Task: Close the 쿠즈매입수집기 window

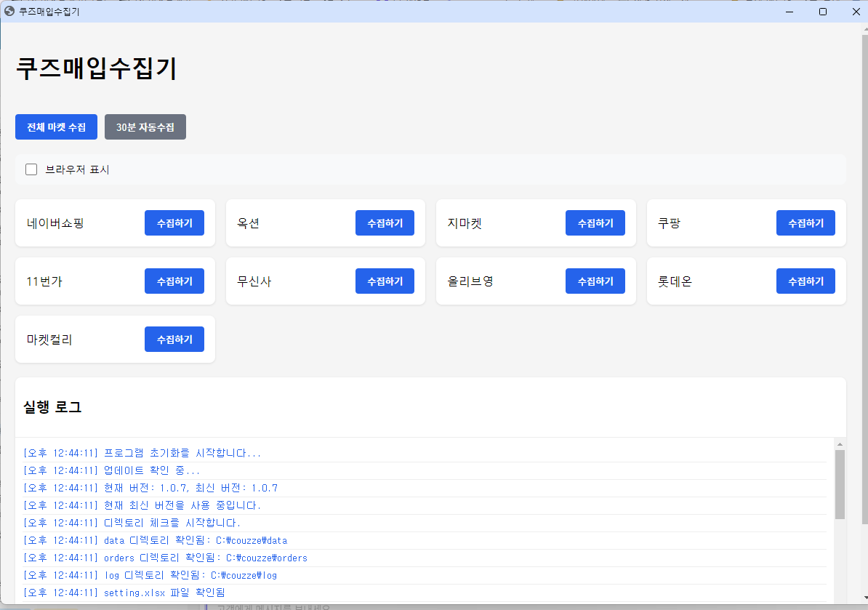Action: tap(855, 12)
